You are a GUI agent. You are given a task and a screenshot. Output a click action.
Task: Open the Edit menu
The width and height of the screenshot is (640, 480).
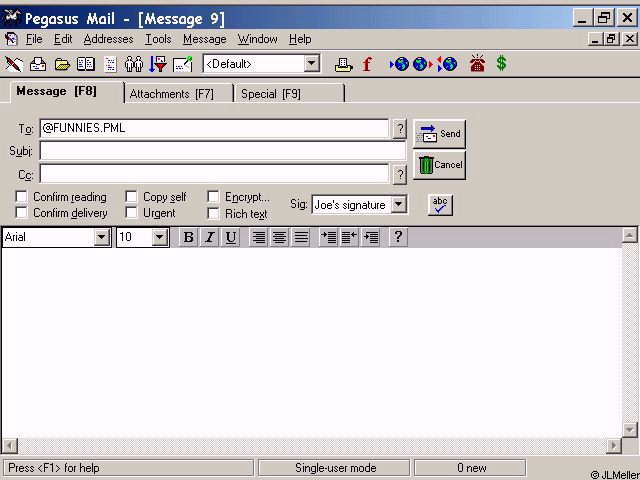(x=63, y=39)
